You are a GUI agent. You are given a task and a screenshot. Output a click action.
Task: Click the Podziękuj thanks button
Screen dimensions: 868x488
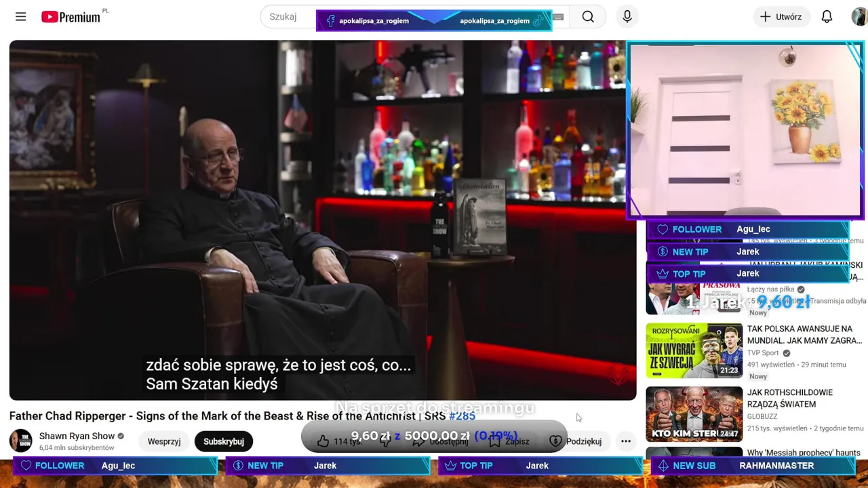[x=575, y=441]
